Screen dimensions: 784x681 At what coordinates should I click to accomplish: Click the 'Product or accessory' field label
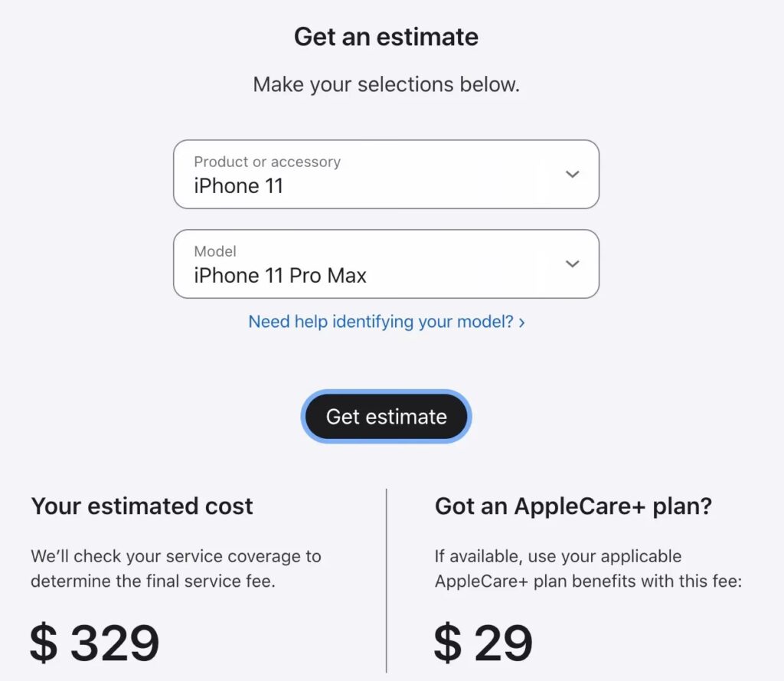click(266, 162)
